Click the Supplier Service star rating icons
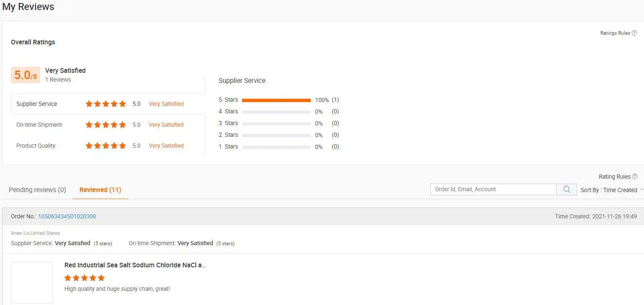 coord(106,104)
